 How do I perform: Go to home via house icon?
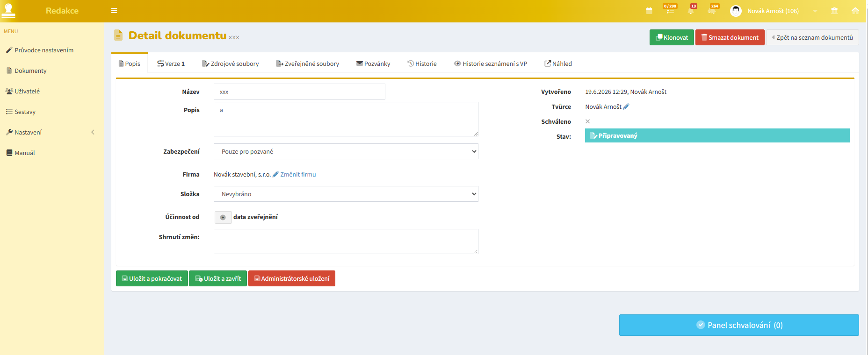855,11
